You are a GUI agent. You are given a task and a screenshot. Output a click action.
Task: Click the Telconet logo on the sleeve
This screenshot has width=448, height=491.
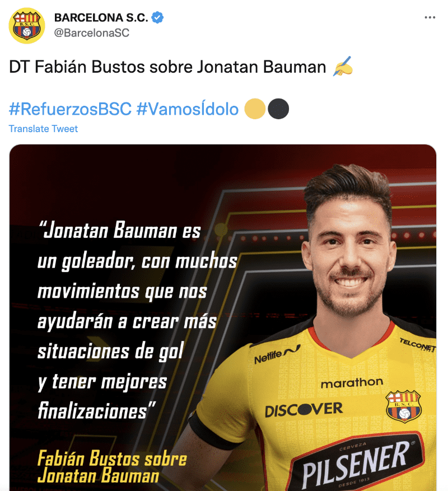[x=418, y=345]
